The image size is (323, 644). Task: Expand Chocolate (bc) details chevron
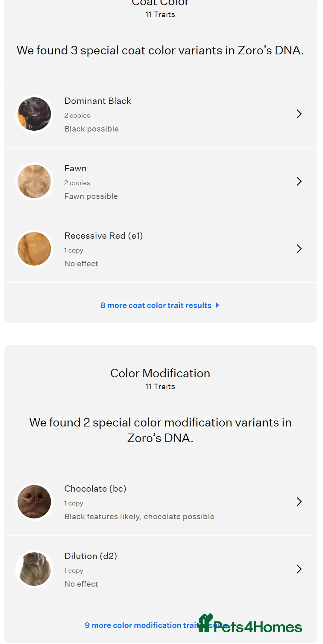299,502
